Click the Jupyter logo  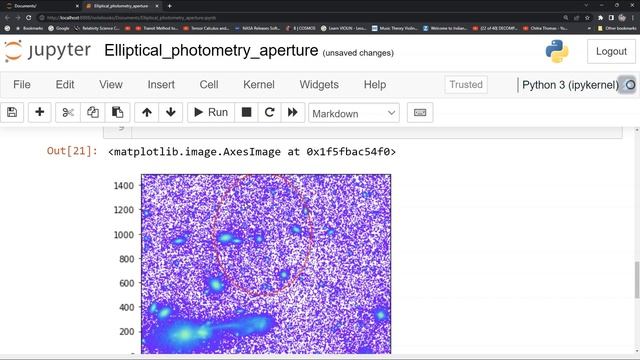click(48, 51)
